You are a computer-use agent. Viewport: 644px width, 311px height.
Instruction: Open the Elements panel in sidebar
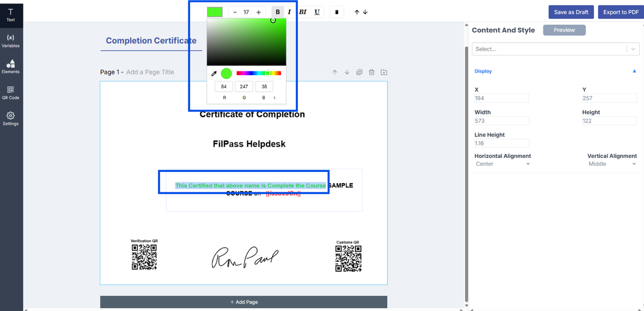pos(11,67)
